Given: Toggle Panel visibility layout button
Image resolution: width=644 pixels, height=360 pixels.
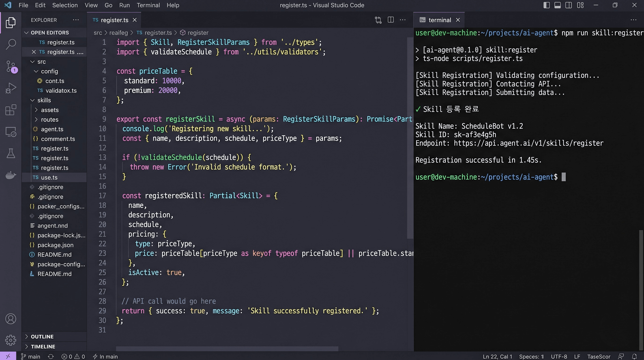Looking at the screenshot, I should tap(557, 5).
